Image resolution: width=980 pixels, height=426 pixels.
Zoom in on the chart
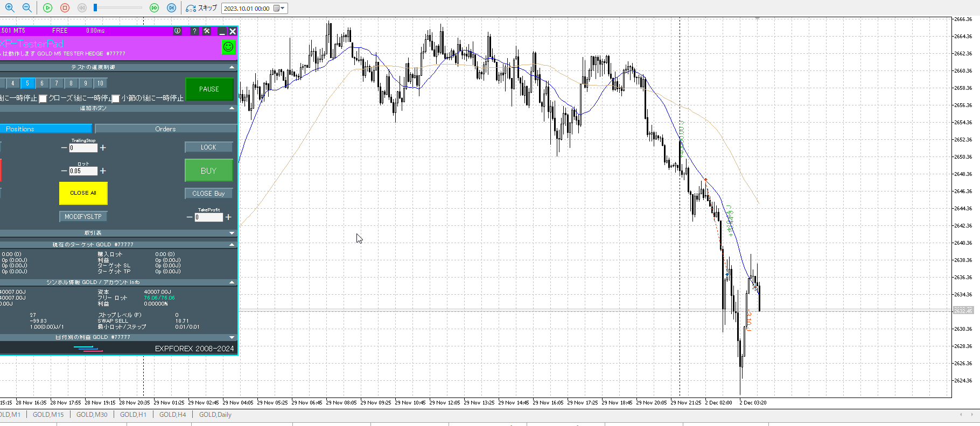(10, 8)
